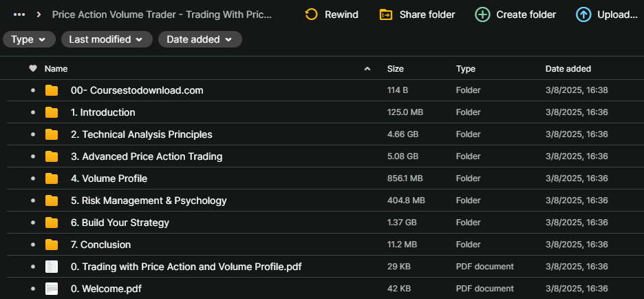
Task: Click the breadcrumb chevron arrow
Action: click(x=39, y=14)
